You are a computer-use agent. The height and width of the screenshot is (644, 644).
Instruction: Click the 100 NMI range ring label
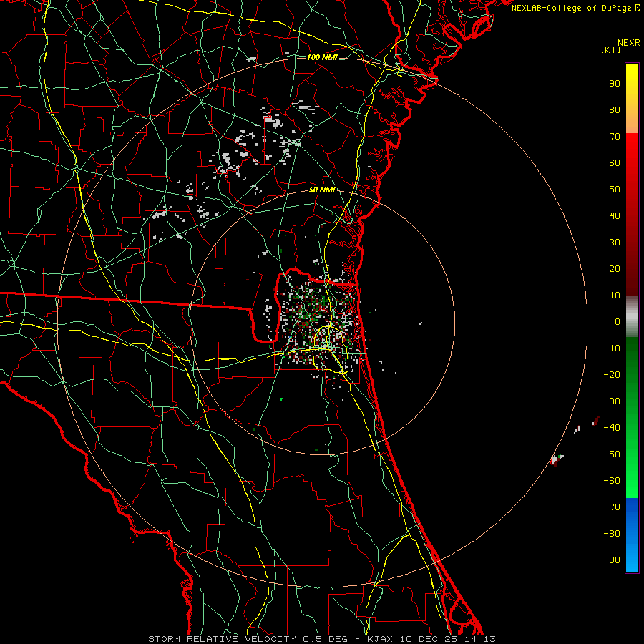click(x=322, y=57)
